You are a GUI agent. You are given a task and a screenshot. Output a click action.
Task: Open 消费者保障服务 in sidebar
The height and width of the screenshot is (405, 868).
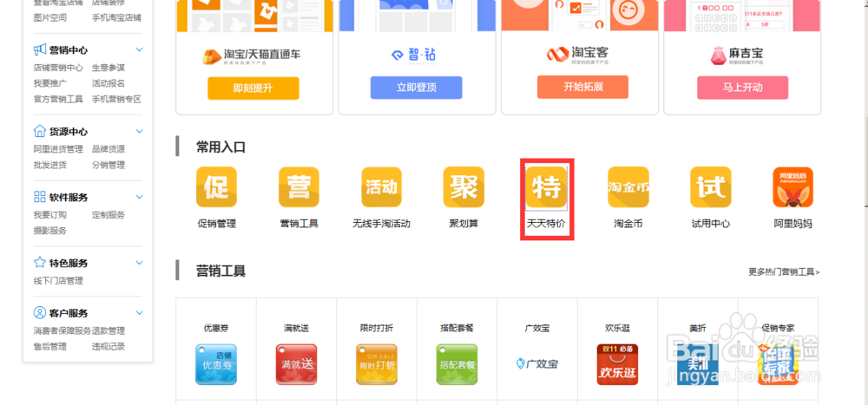click(62, 331)
